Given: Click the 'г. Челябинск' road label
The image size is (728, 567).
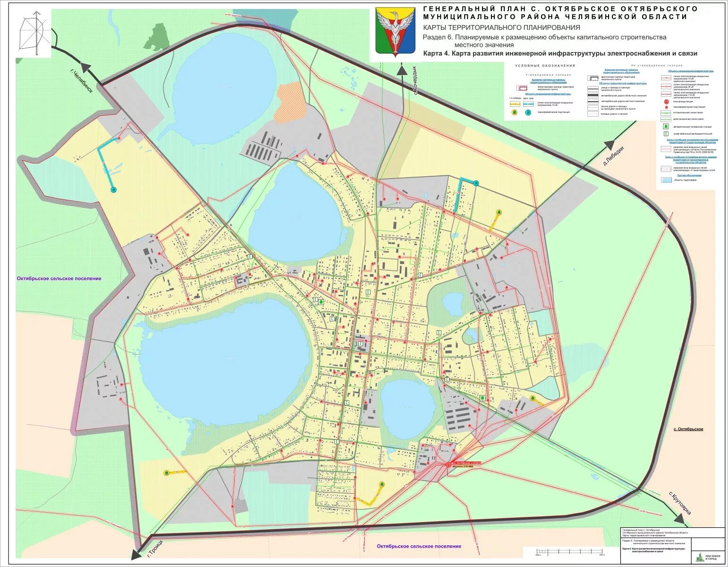Looking at the screenshot, I should tap(81, 81).
